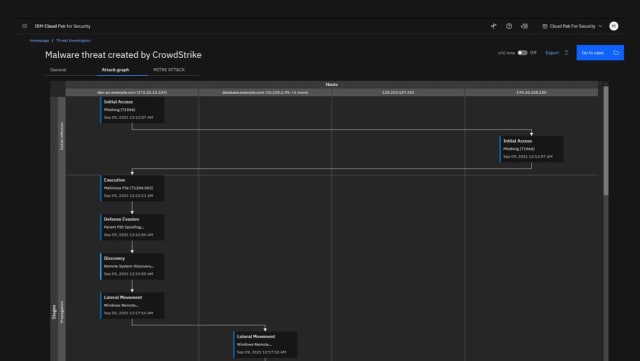Expand the Cloud Pak For Security account dropdown
The width and height of the screenshot is (640, 361).
(572, 26)
